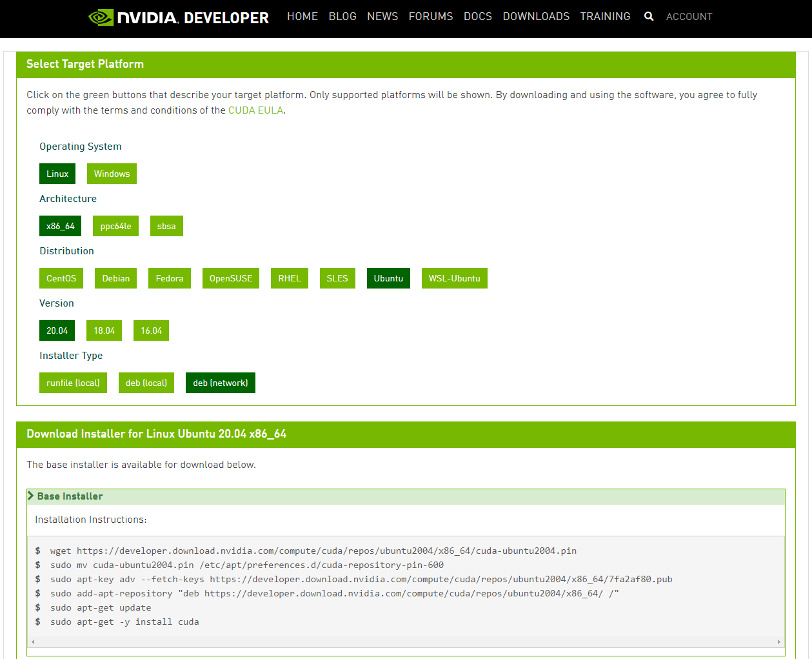
Task: Choose the deb (local) installer type
Action: pyautogui.click(x=146, y=383)
